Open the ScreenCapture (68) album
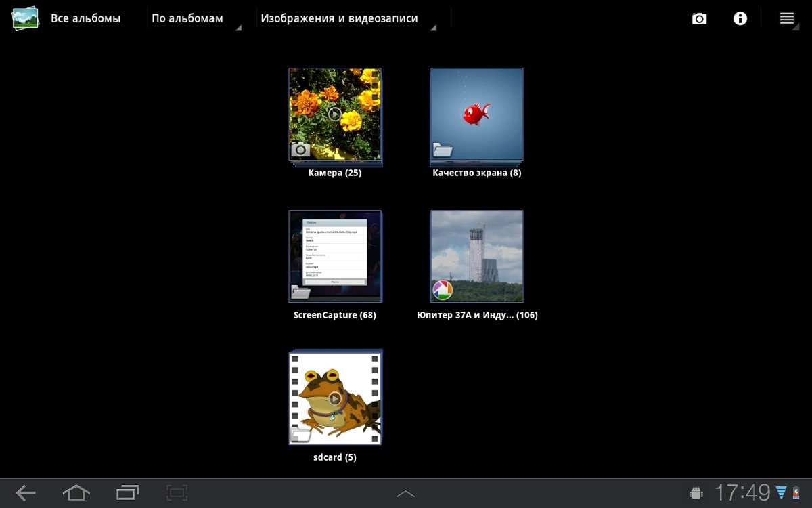The width and height of the screenshot is (812, 508). pos(335,256)
